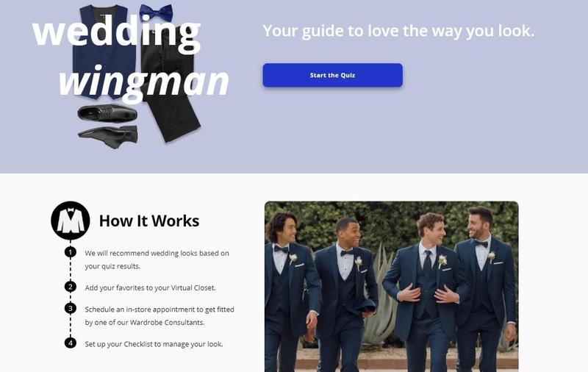Click the How It Works heading

tap(149, 221)
